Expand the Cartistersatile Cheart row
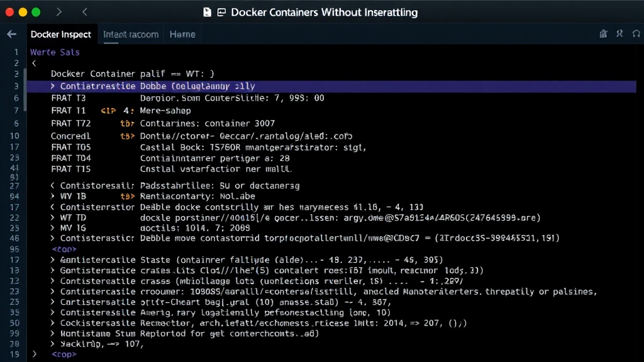The image size is (644, 362). (53, 302)
